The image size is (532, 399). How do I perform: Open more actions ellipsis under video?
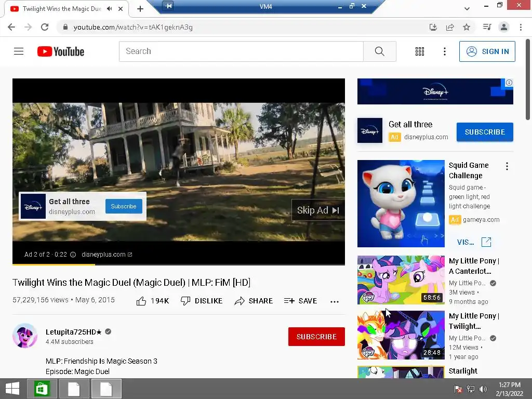point(335,302)
